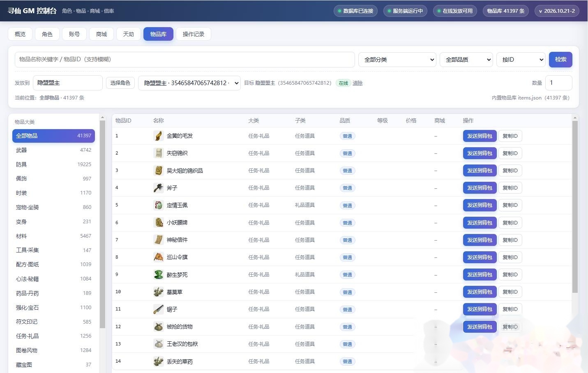Open the 隐盟盟主 character select dropdown
The image size is (588, 373).
189,83
